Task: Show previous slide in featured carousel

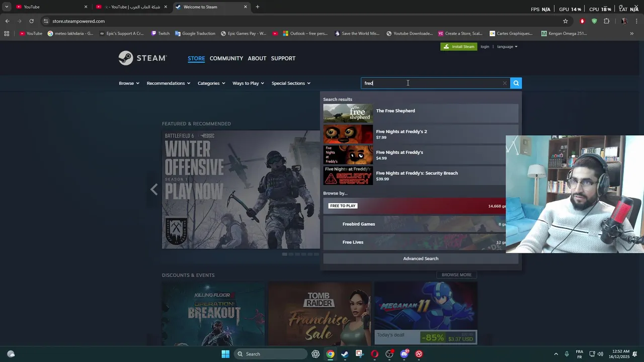Action: [x=154, y=190]
